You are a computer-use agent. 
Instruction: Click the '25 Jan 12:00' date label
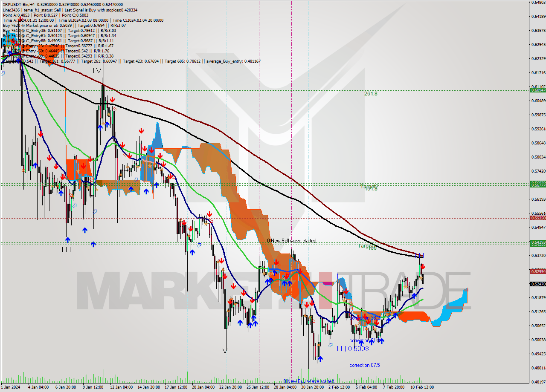tap(258, 387)
